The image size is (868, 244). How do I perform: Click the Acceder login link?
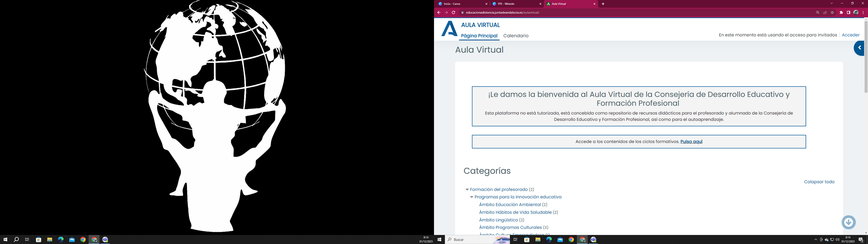click(x=851, y=35)
